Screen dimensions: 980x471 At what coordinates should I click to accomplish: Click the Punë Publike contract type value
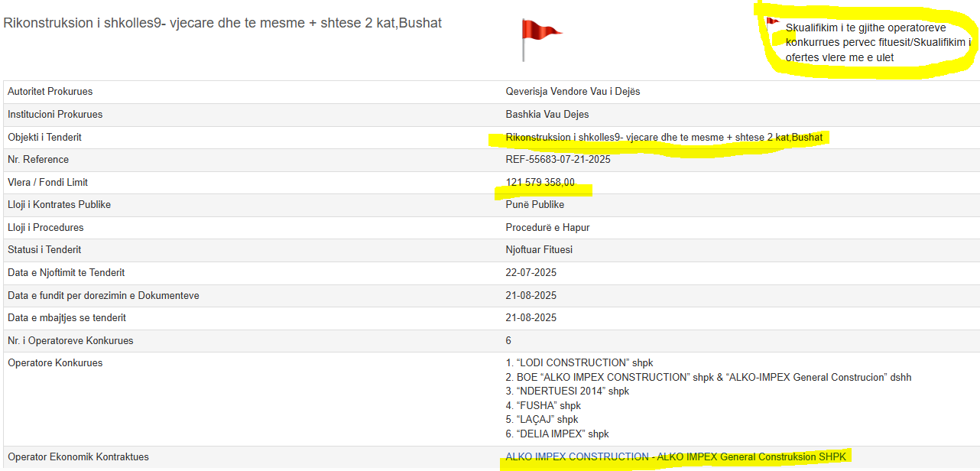[x=535, y=205]
